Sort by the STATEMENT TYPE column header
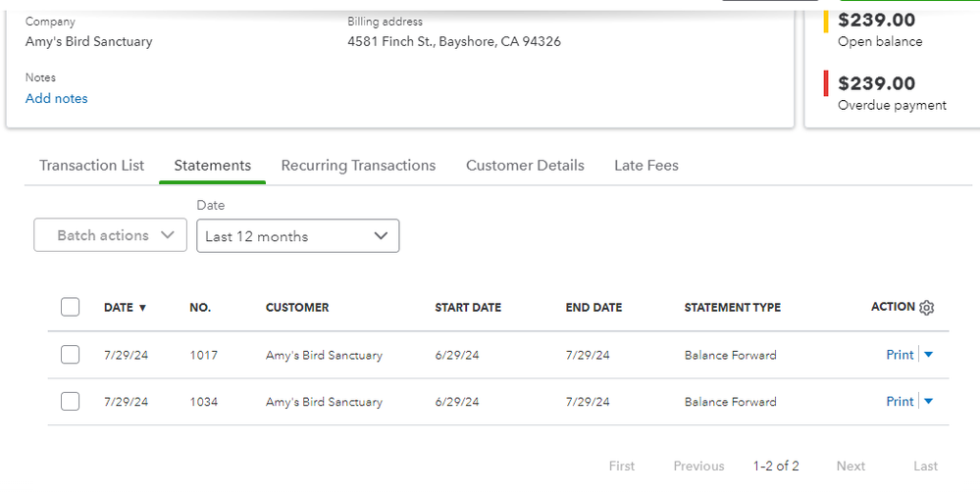The width and height of the screenshot is (980, 493). pyautogui.click(x=732, y=308)
